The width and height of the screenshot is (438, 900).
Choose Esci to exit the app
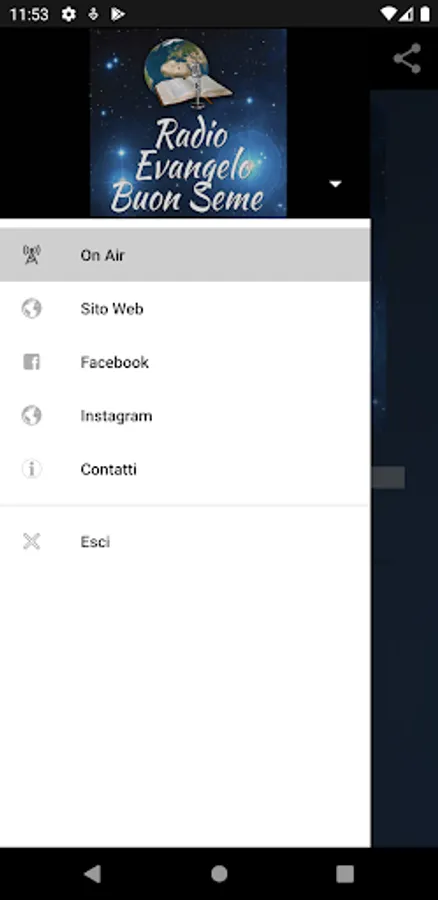click(185, 541)
